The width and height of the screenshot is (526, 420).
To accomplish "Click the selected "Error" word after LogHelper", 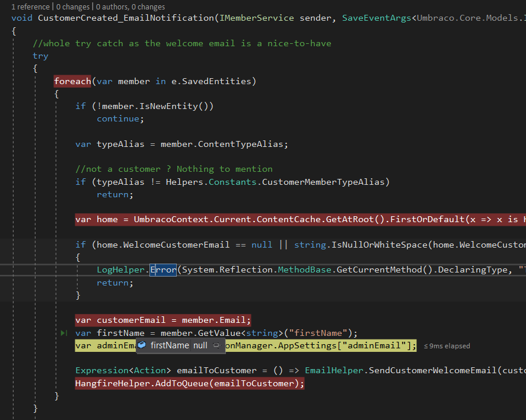I will [163, 270].
